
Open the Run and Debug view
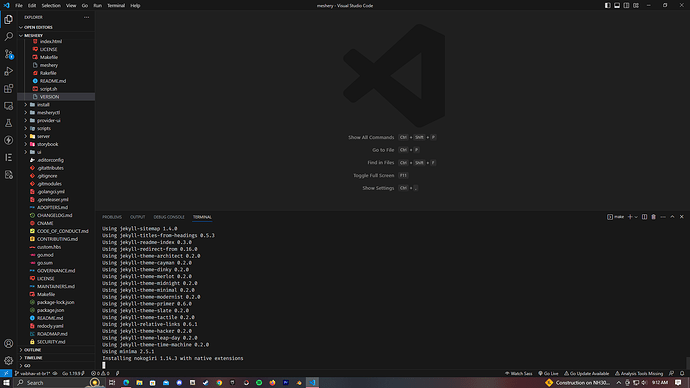click(8, 71)
